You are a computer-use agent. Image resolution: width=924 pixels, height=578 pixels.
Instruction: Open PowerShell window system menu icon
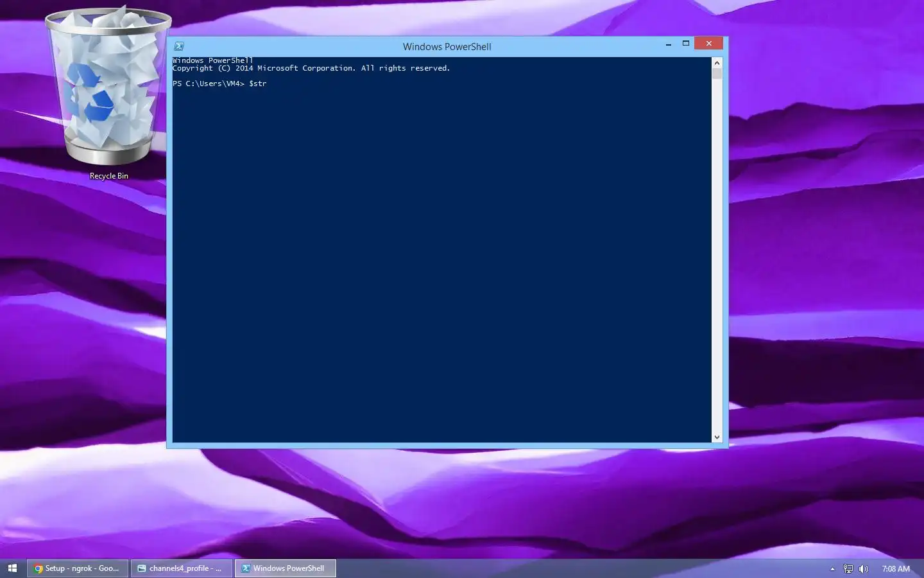(179, 46)
